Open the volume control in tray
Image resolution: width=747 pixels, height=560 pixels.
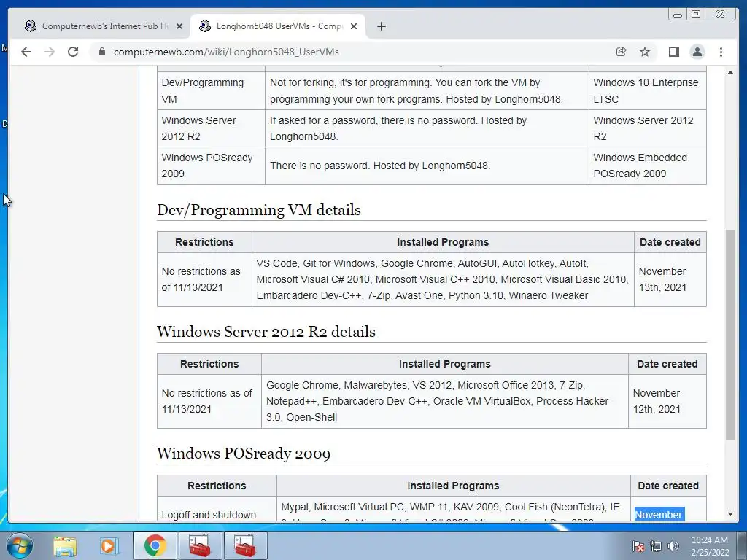(673, 546)
